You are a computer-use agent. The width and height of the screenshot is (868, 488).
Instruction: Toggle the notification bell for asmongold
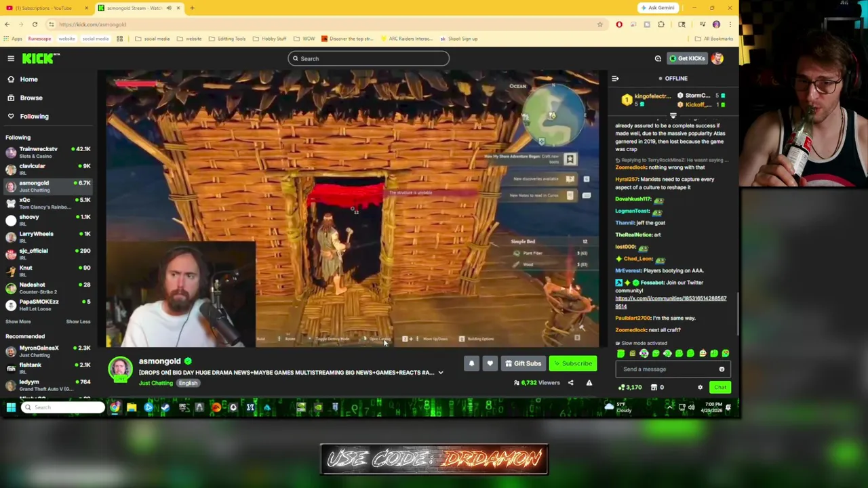[471, 363]
